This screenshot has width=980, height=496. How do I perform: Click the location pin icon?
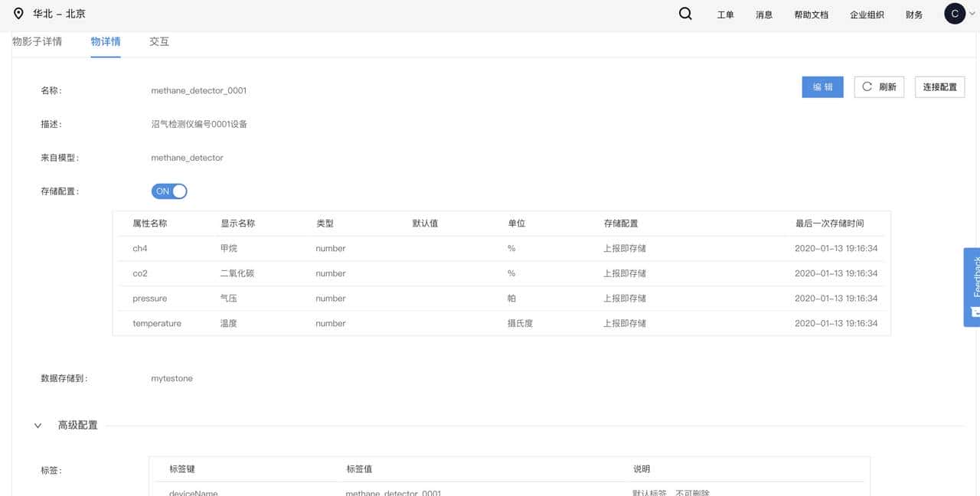coord(19,14)
